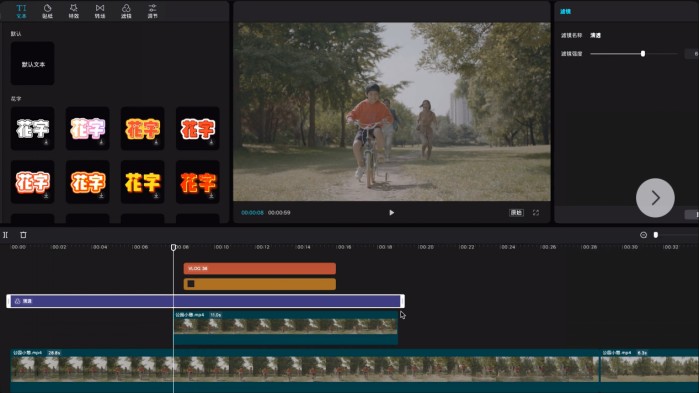Screen dimensions: 699x393
Task: Open the Stickers panel icon
Action: tap(47, 11)
